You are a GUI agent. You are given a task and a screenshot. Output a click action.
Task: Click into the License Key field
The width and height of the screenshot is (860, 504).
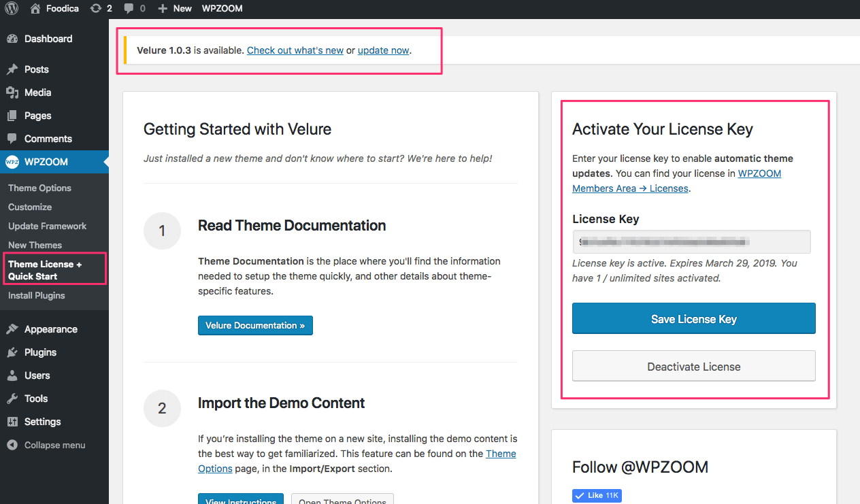pos(691,242)
